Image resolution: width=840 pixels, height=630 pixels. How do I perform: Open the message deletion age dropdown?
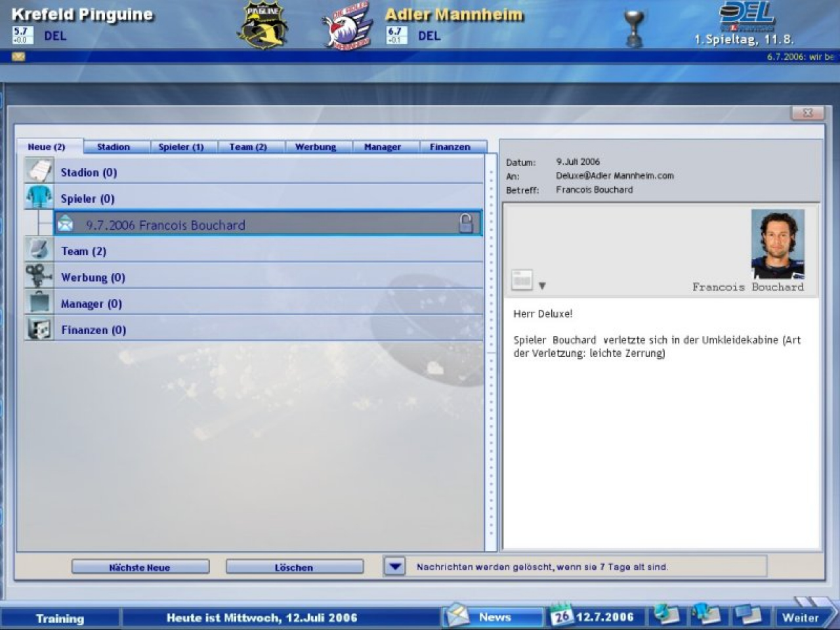click(394, 566)
